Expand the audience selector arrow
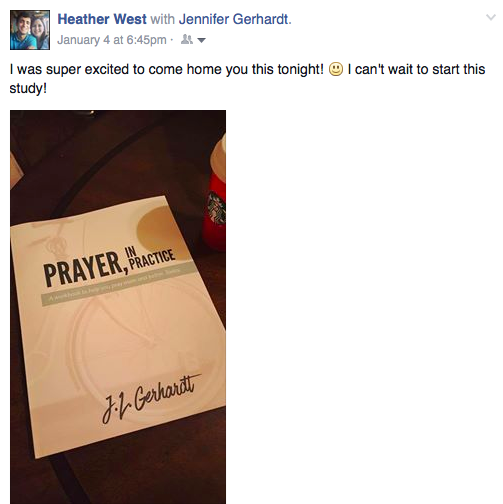503x504 pixels. pyautogui.click(x=201, y=41)
